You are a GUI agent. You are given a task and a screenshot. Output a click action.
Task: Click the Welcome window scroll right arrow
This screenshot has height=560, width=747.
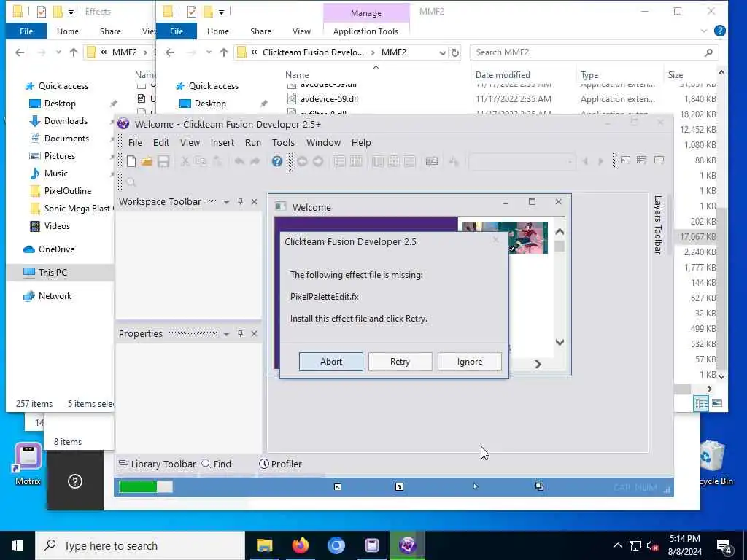point(538,365)
